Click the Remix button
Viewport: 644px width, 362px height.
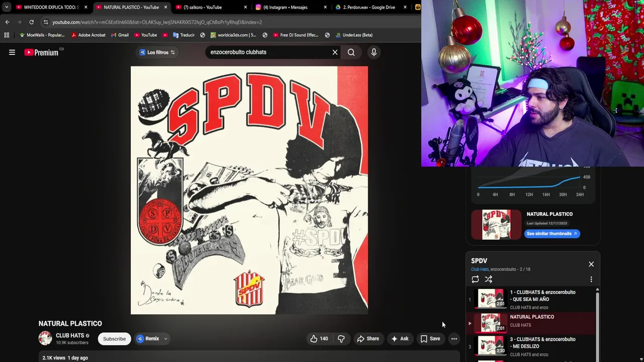click(x=148, y=339)
